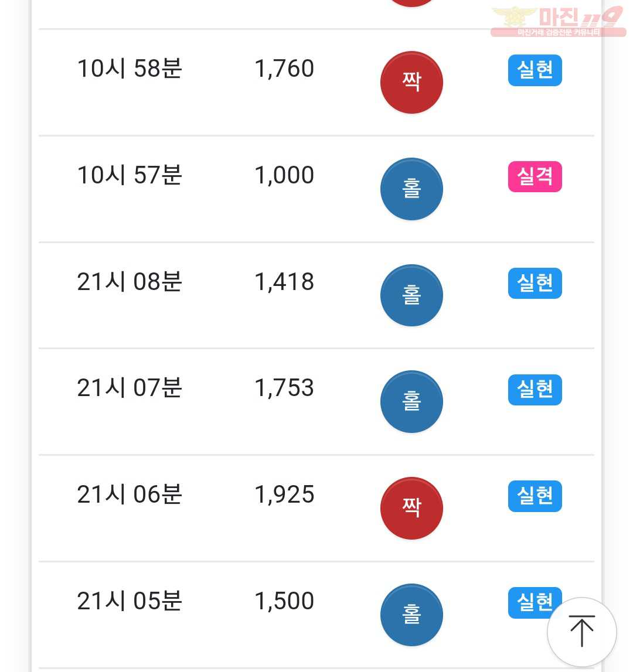Click the red 짝 circle at 10시 58분
This screenshot has width=633, height=672.
pos(411,82)
